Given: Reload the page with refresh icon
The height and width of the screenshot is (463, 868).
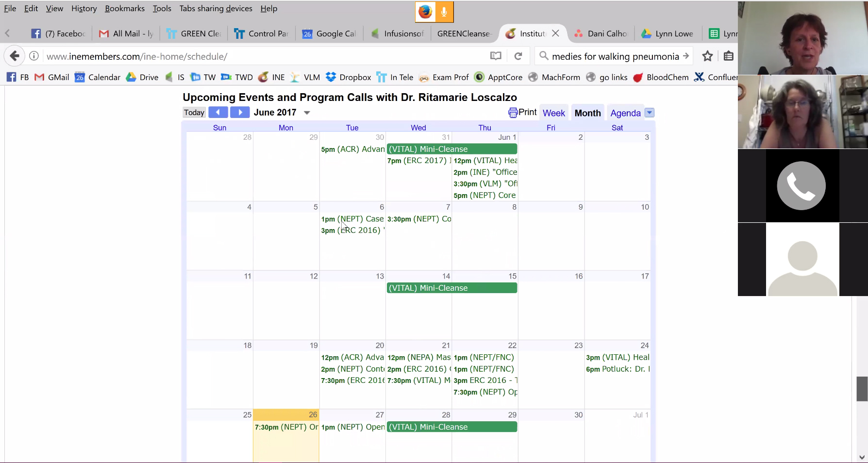Looking at the screenshot, I should 518,56.
